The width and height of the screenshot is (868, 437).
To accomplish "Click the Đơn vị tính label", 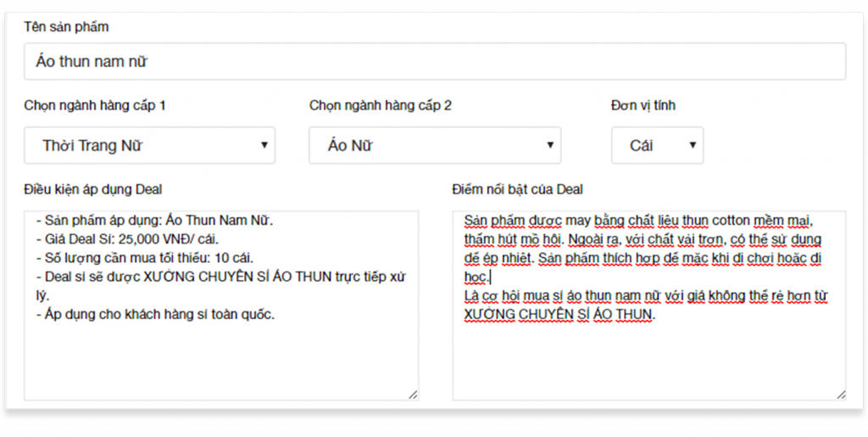I will (643, 105).
